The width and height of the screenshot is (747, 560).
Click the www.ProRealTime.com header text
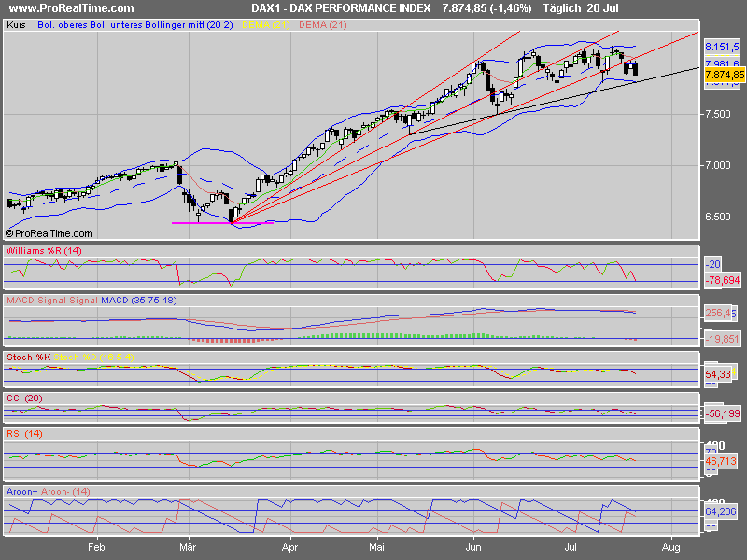pyautogui.click(x=72, y=8)
